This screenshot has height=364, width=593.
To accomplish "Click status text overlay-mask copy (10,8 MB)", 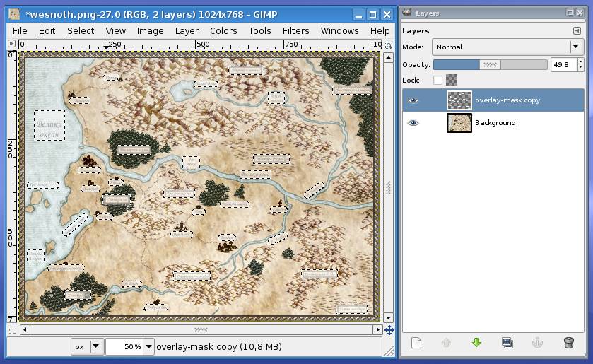I will (x=219, y=346).
